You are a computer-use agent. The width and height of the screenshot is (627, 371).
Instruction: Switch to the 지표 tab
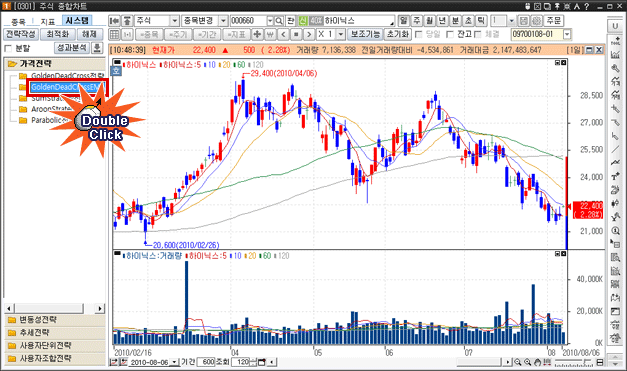click(x=48, y=22)
